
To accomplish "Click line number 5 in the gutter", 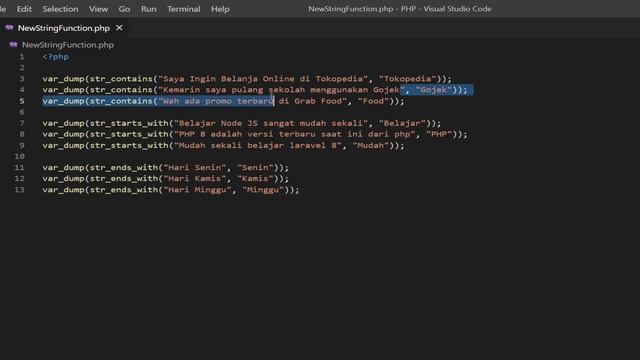I will [x=22, y=101].
